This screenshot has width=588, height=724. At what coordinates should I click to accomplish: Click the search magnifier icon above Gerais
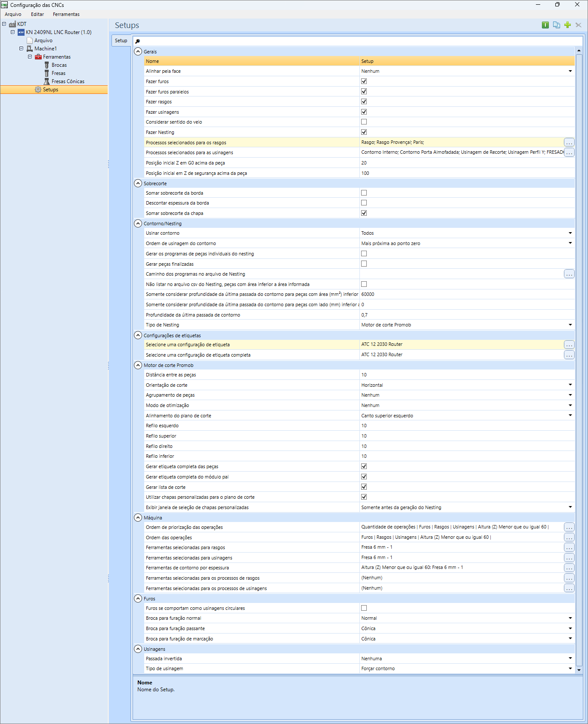click(138, 41)
